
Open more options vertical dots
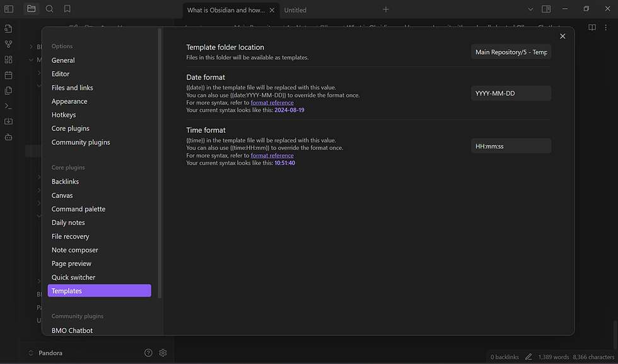tap(606, 28)
